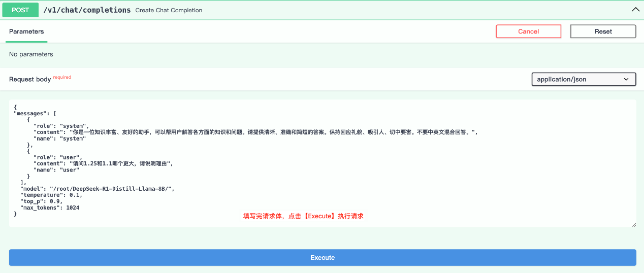
Task: Place cursor on the "model" line in JSON
Action: click(x=96, y=189)
